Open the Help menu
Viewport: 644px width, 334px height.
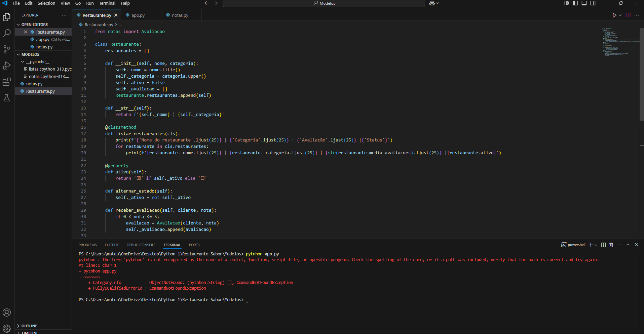pyautogui.click(x=125, y=3)
